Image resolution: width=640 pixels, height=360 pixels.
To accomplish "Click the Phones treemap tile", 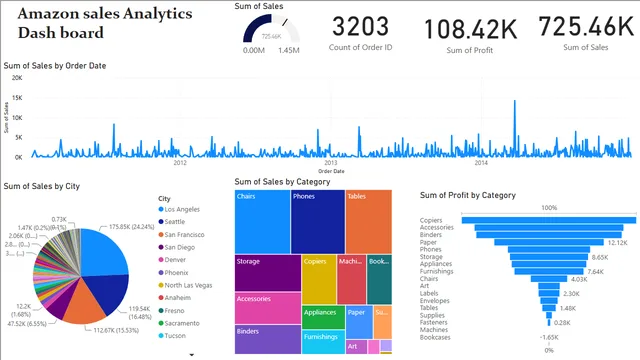I will click(x=318, y=222).
